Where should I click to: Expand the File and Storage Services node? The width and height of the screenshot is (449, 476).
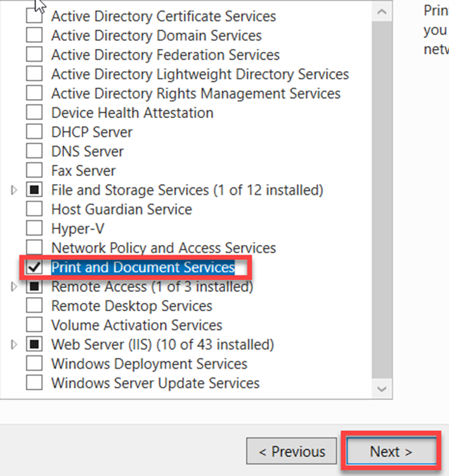click(x=15, y=190)
